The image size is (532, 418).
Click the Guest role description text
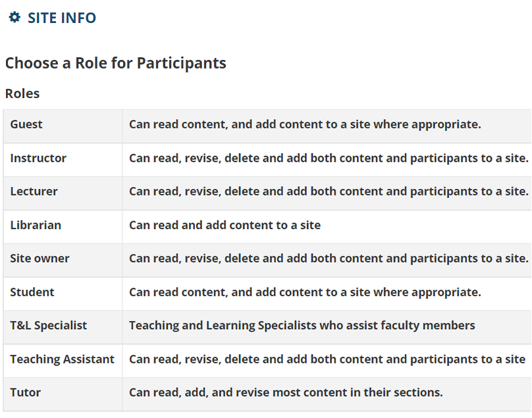point(305,124)
